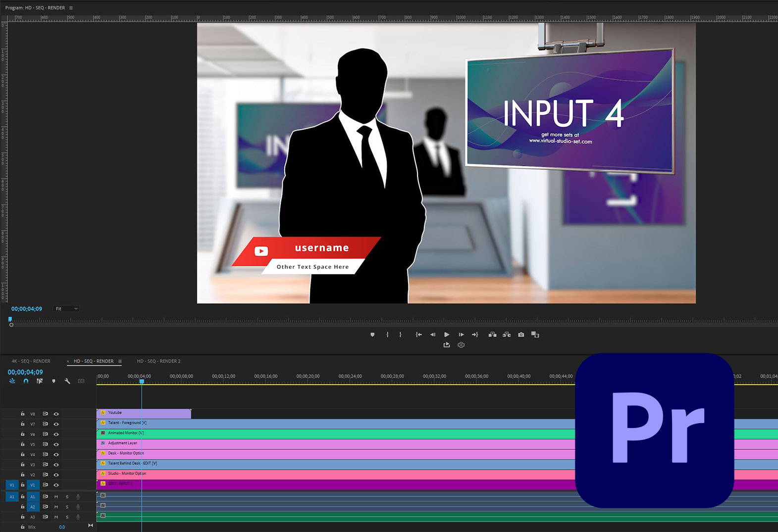Screen dimensions: 778x532
Task: Click timeline timecode 00;00;04;09
Action: tap(25, 372)
